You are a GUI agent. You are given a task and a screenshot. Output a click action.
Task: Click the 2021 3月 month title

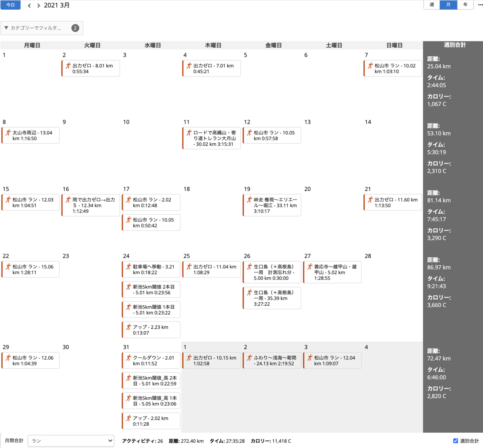coord(57,5)
